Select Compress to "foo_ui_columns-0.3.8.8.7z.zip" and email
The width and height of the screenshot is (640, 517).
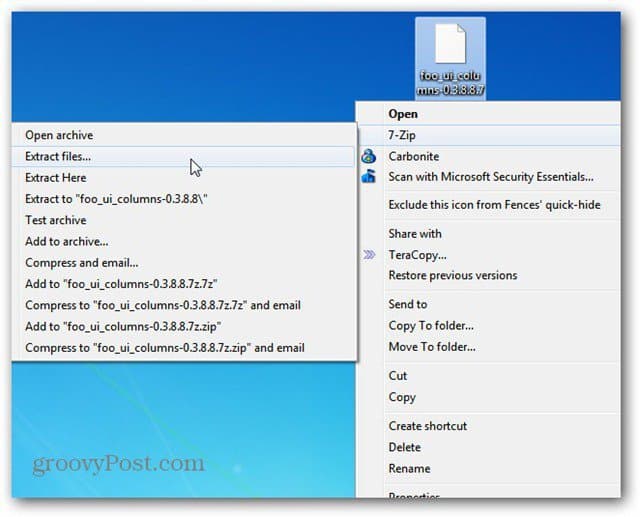(184, 348)
